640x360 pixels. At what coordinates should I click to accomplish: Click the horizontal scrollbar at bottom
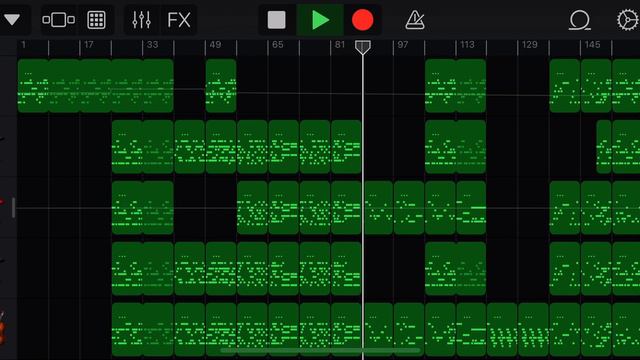(x=320, y=350)
